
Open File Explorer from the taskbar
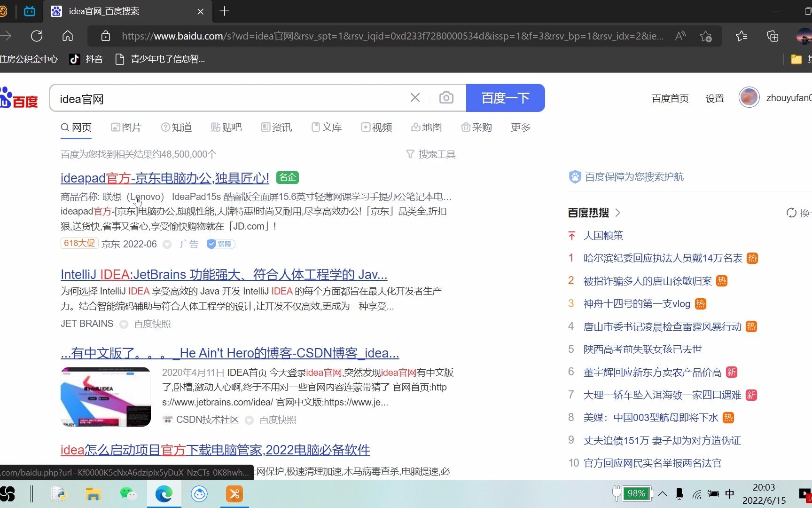[x=93, y=494]
